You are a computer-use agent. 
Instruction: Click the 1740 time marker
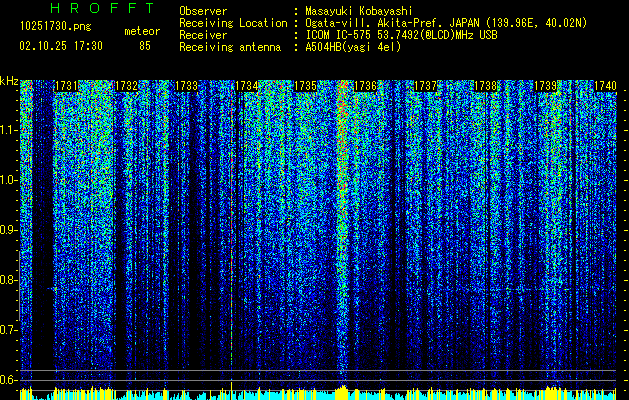[605, 86]
